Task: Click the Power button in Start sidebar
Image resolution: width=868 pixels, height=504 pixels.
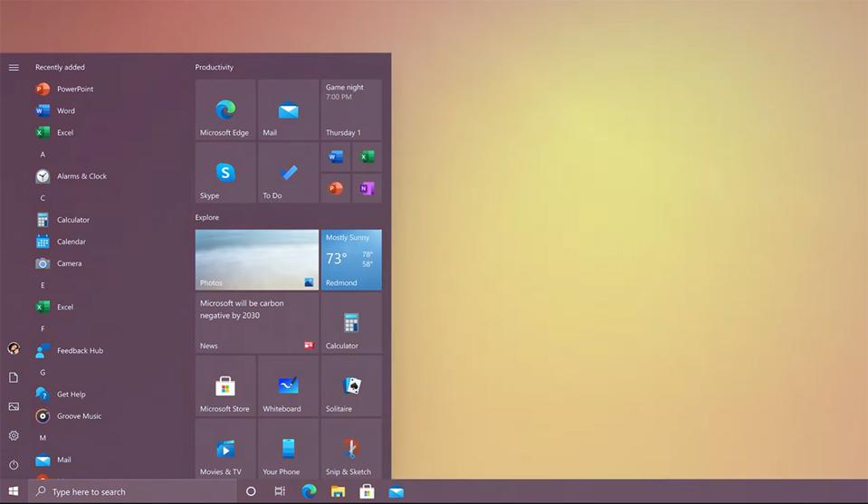Action: click(x=14, y=465)
